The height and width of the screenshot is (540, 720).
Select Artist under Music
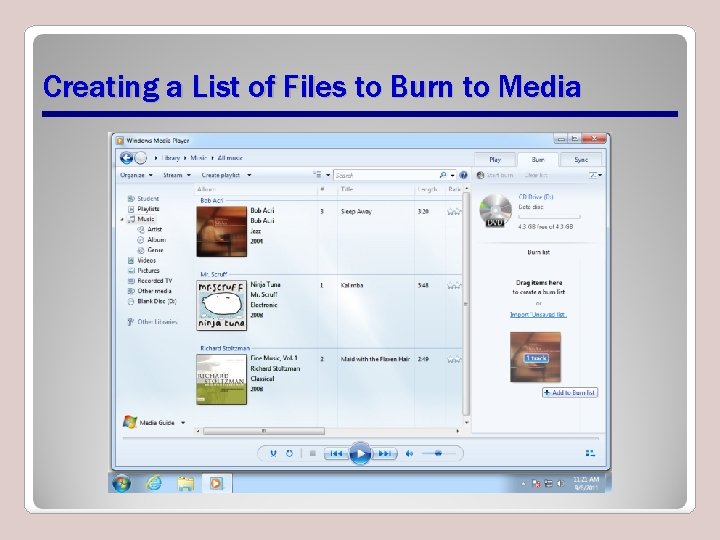pos(150,229)
